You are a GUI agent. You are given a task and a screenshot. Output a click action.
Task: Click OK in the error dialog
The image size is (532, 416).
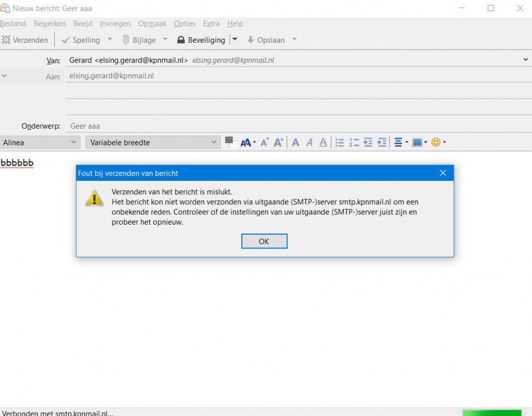[x=264, y=241]
